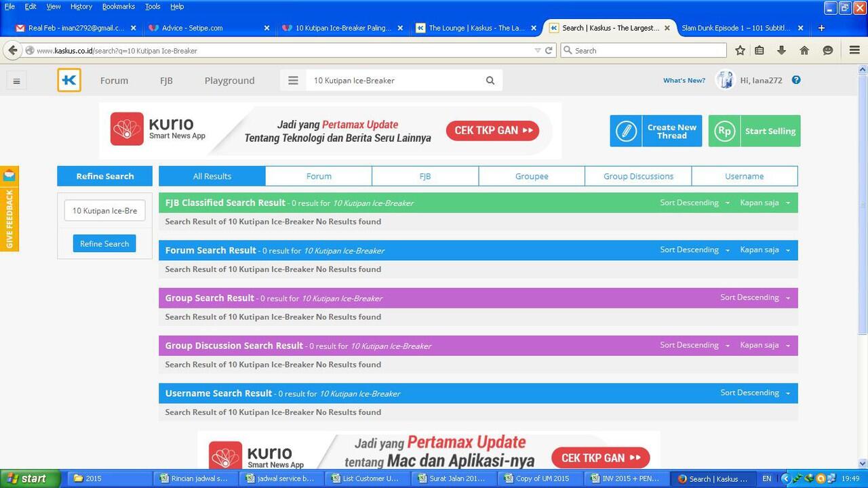Open the downloads arrow icon
Viewport: 868px width, 488px height.
pos(781,50)
